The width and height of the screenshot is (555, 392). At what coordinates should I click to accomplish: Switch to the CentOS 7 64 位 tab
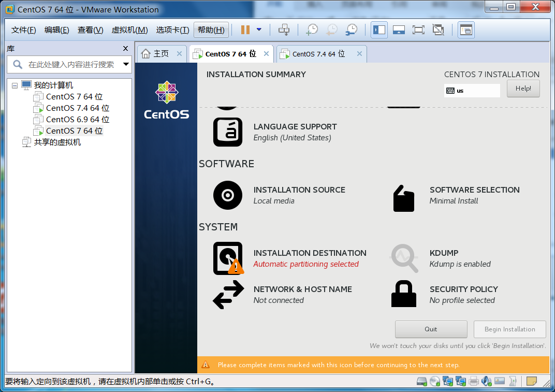tap(231, 54)
